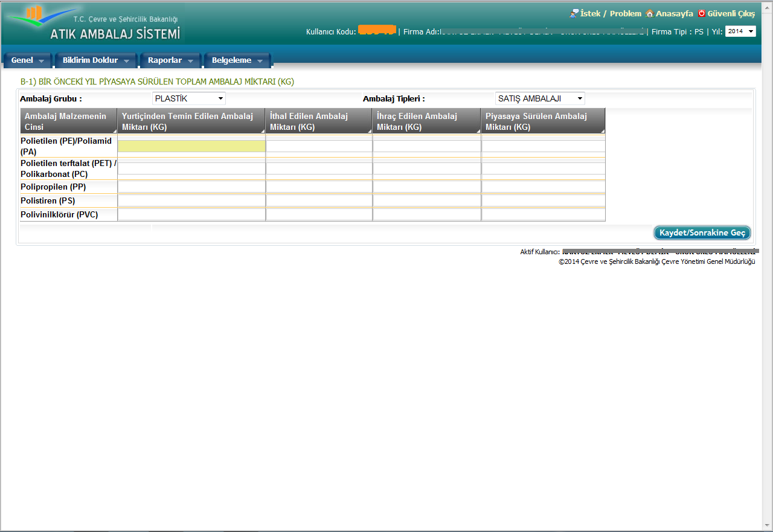This screenshot has width=773, height=532.
Task: Open the Genel menu
Action: [x=28, y=60]
